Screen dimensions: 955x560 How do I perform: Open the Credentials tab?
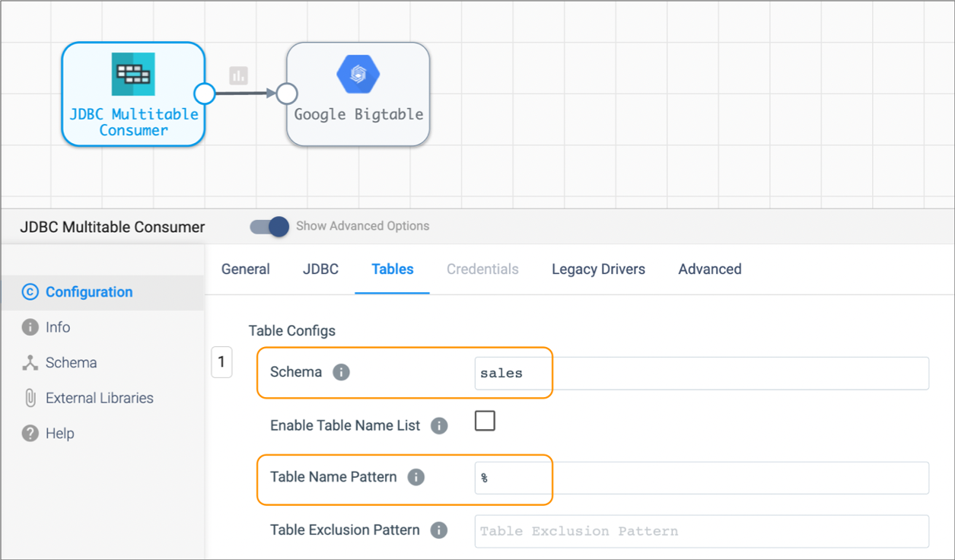coord(482,269)
